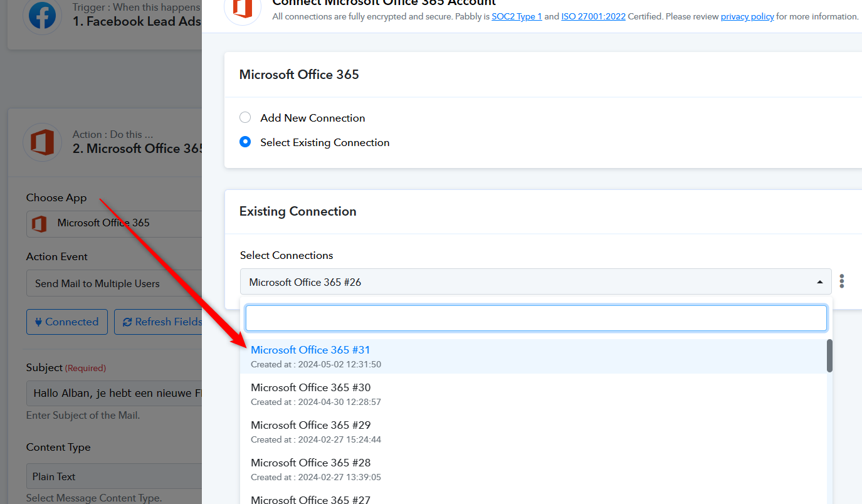
Task: Click the Existing Connection section heading
Action: pyautogui.click(x=298, y=211)
